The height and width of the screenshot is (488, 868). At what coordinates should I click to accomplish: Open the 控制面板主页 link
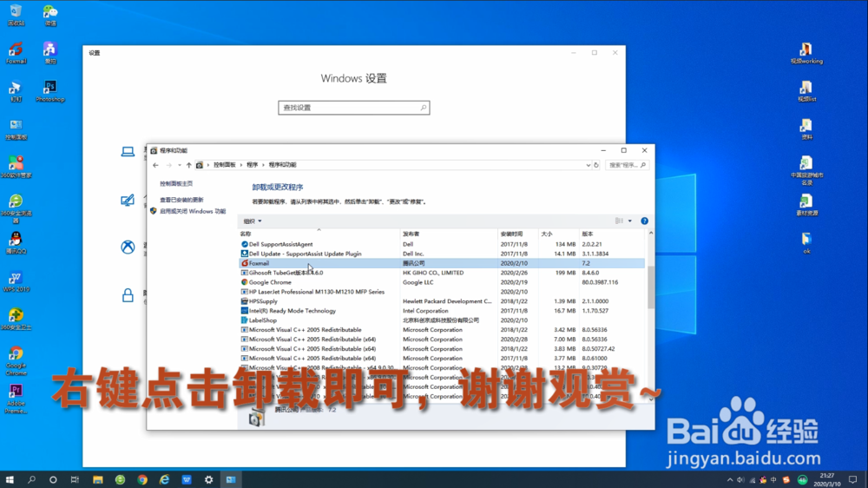(176, 183)
